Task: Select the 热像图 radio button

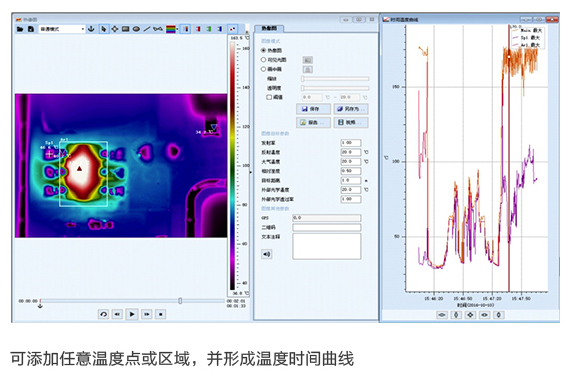Action: pyautogui.click(x=263, y=50)
